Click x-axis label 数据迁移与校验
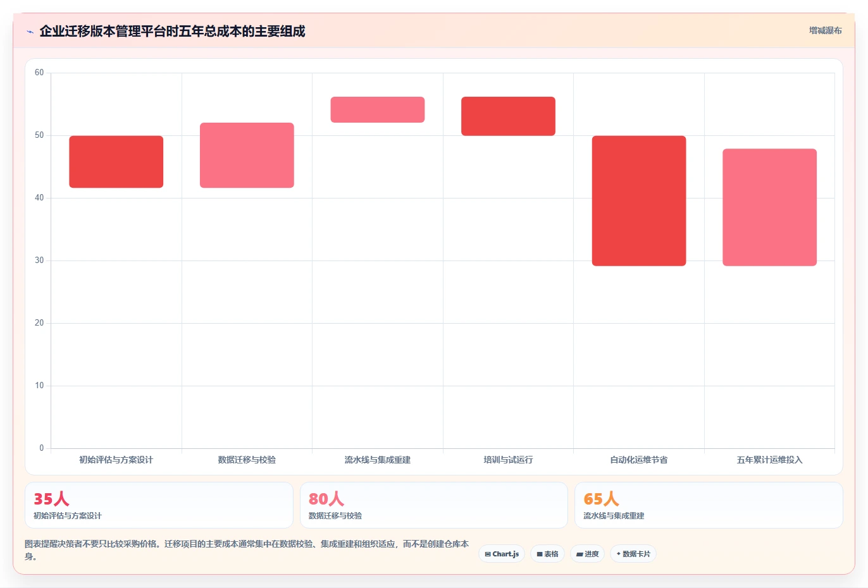868x588 pixels. pyautogui.click(x=247, y=460)
